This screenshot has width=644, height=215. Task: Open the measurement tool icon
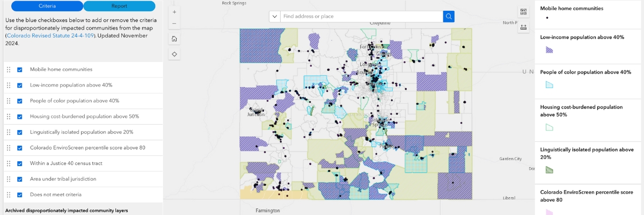tap(524, 27)
